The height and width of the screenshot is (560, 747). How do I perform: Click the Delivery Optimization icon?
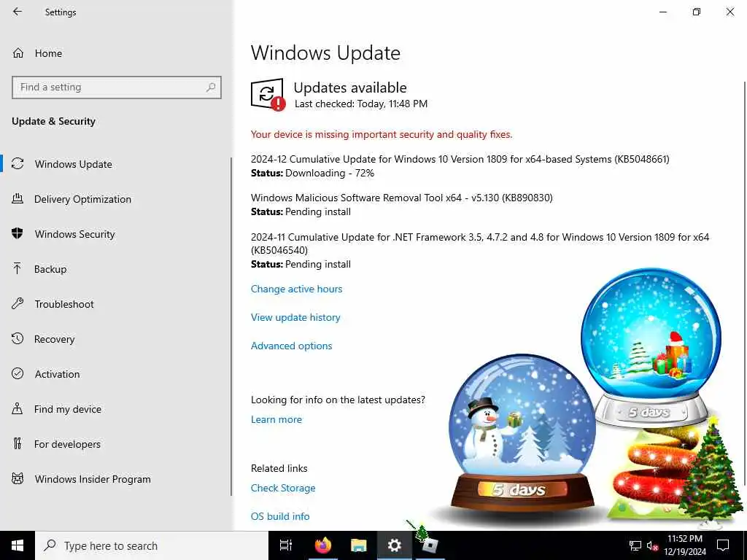click(18, 198)
